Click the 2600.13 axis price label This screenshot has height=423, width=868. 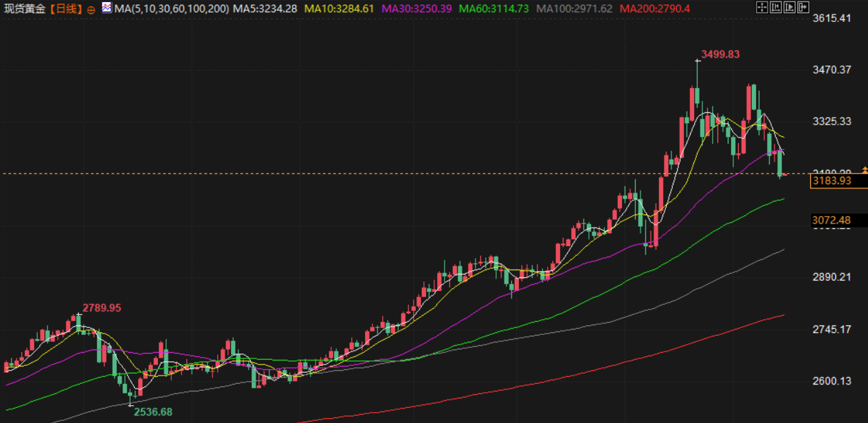point(832,381)
